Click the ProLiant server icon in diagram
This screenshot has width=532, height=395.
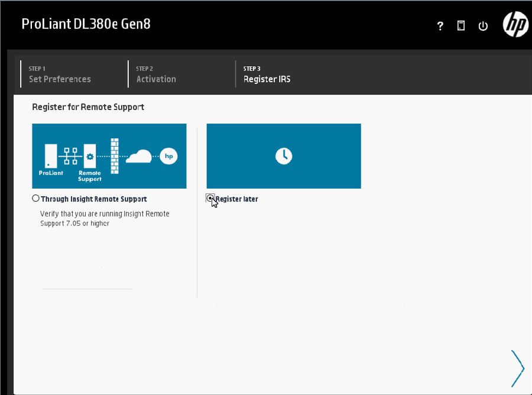coord(51,156)
